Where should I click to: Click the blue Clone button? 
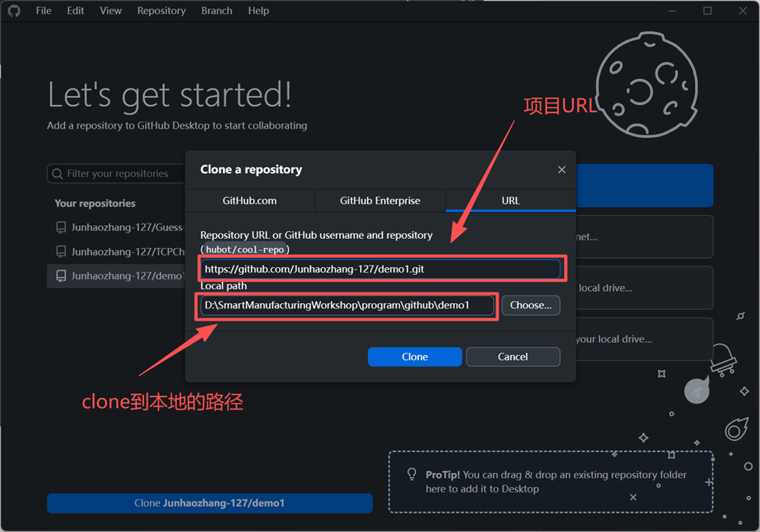(414, 357)
